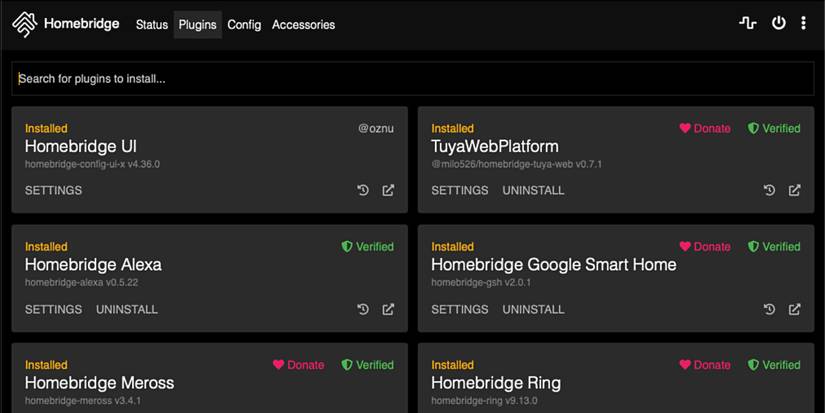Switch to the Status tab
The image size is (825, 413).
coord(152,24)
